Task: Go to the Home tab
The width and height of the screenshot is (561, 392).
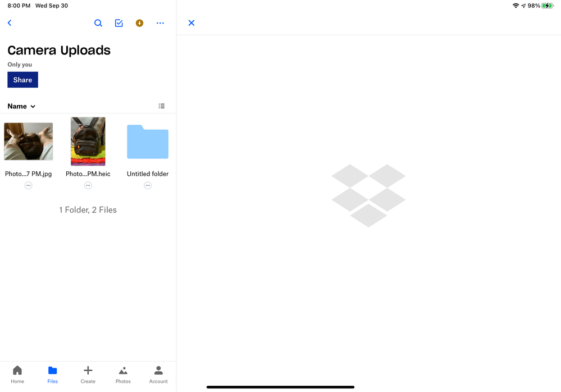Action: pyautogui.click(x=17, y=375)
